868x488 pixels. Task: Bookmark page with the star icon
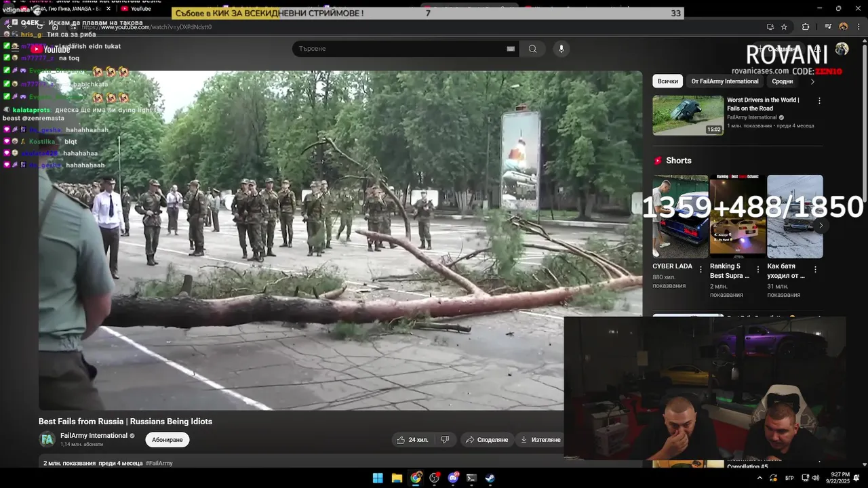(x=784, y=27)
